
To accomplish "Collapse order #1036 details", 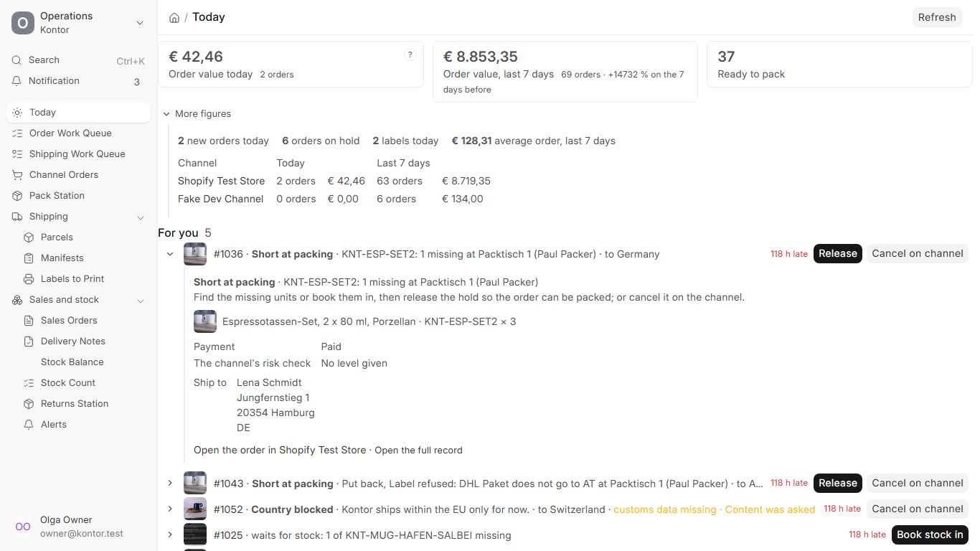I will [x=170, y=254].
